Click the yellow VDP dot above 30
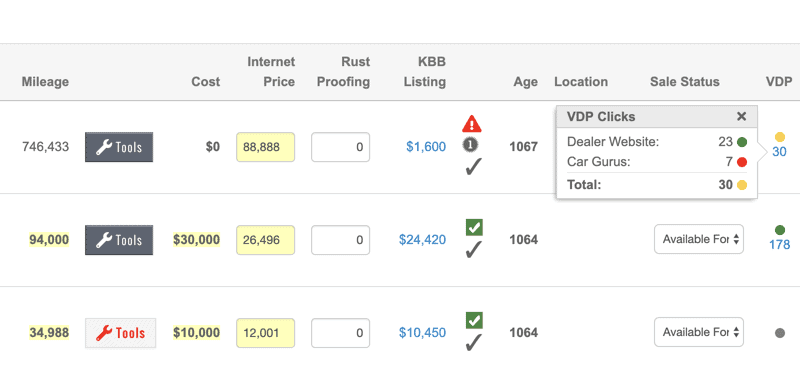 (x=780, y=137)
